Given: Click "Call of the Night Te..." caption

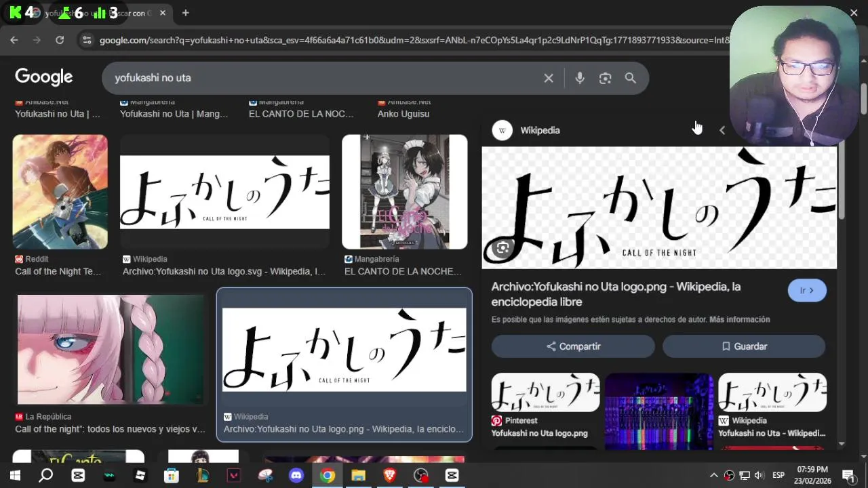Looking at the screenshot, I should pyautogui.click(x=58, y=272).
